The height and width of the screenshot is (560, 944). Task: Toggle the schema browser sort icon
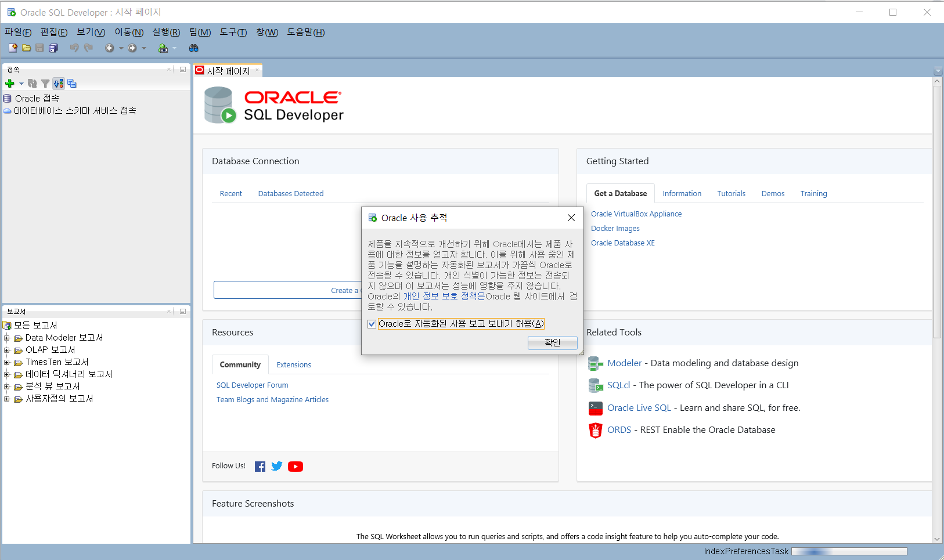point(59,84)
